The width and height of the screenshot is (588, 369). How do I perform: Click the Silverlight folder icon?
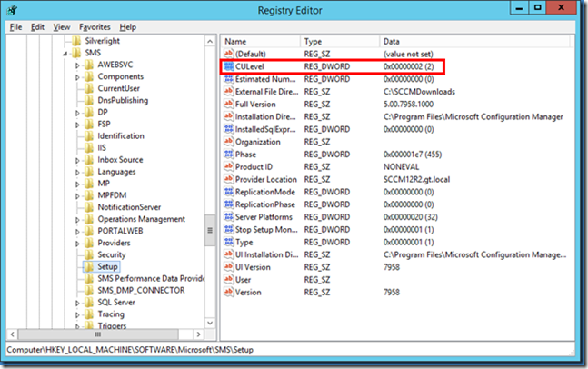click(x=76, y=41)
